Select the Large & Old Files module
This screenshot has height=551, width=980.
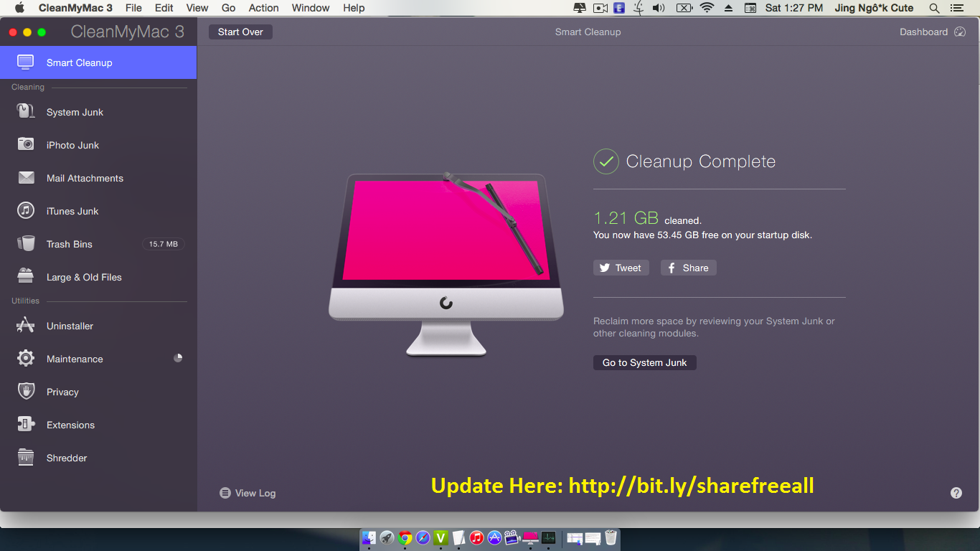click(x=83, y=277)
